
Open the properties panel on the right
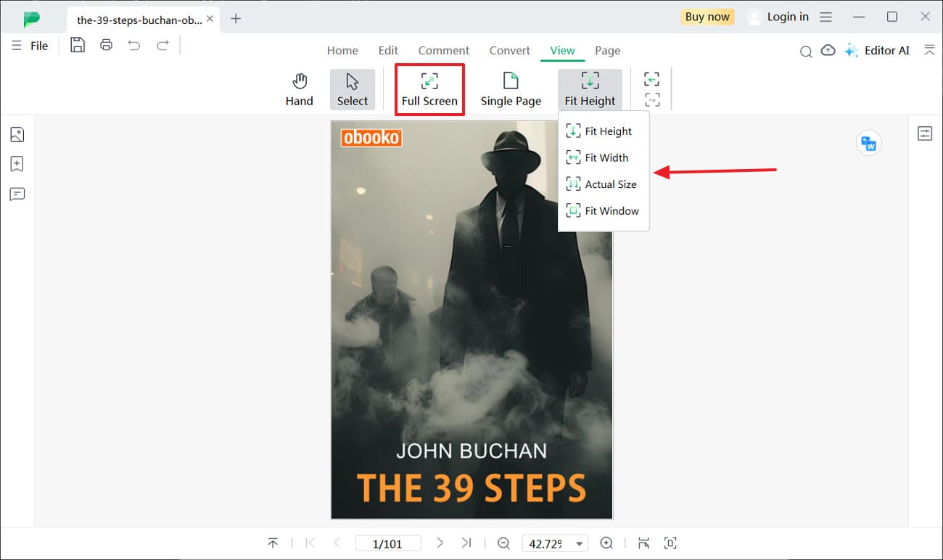[x=925, y=133]
